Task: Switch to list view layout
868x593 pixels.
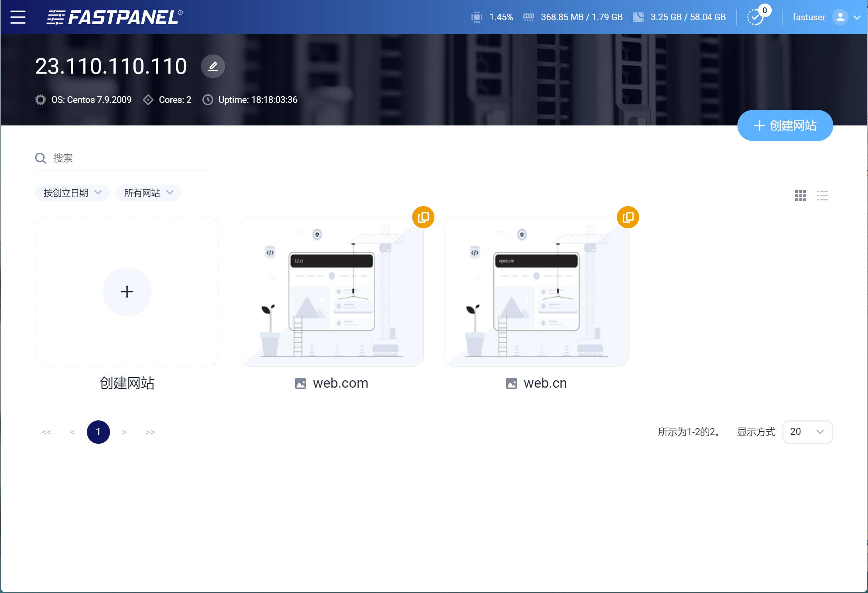Action: (822, 196)
